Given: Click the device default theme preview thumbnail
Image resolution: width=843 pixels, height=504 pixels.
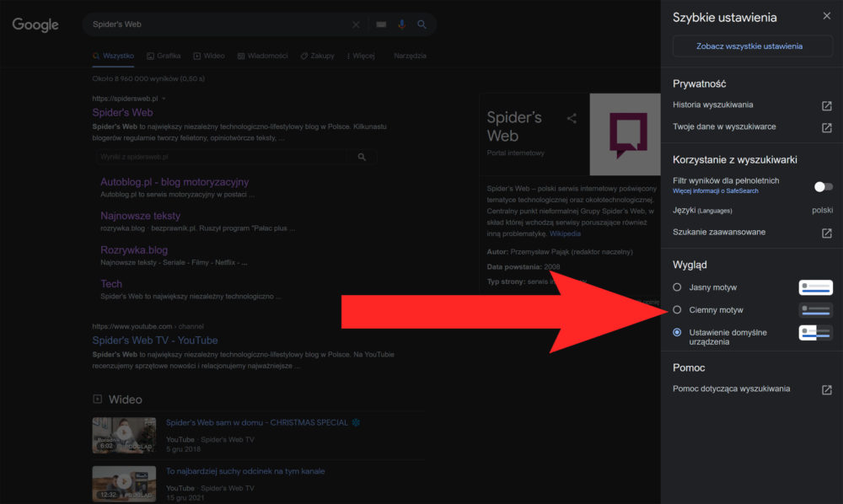Looking at the screenshot, I should pos(815,333).
